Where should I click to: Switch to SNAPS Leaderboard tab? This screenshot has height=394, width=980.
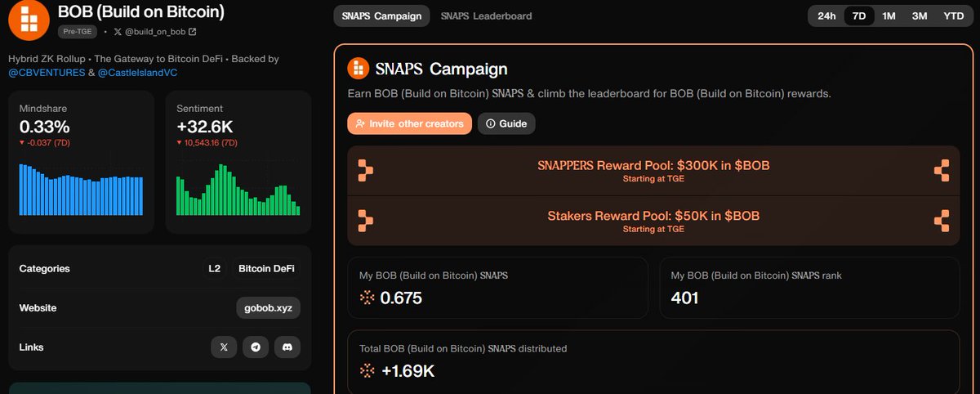tap(486, 16)
